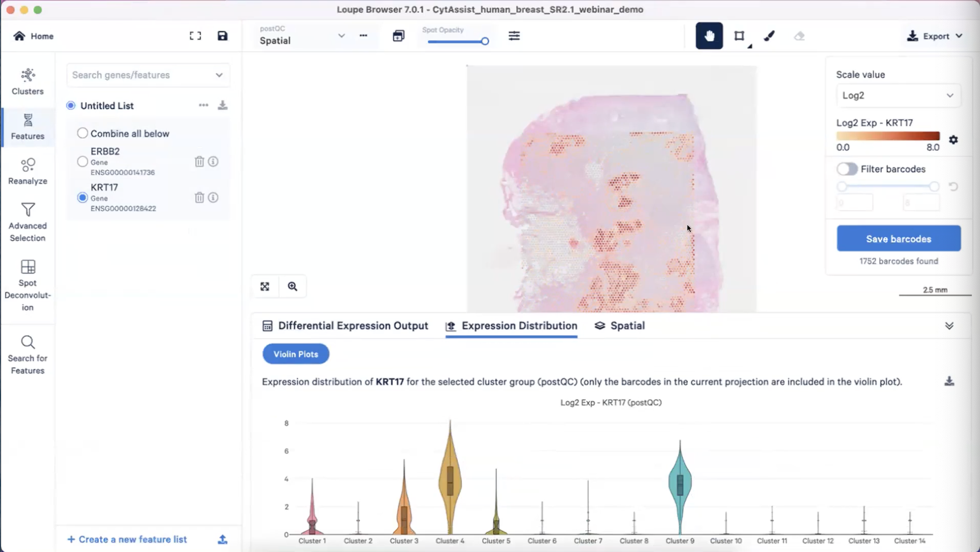Show info for KRT17 gene

pos(213,197)
